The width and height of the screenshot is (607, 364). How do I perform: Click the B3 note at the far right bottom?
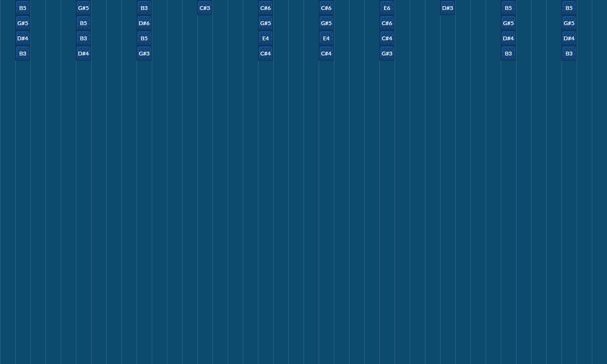coord(569,53)
